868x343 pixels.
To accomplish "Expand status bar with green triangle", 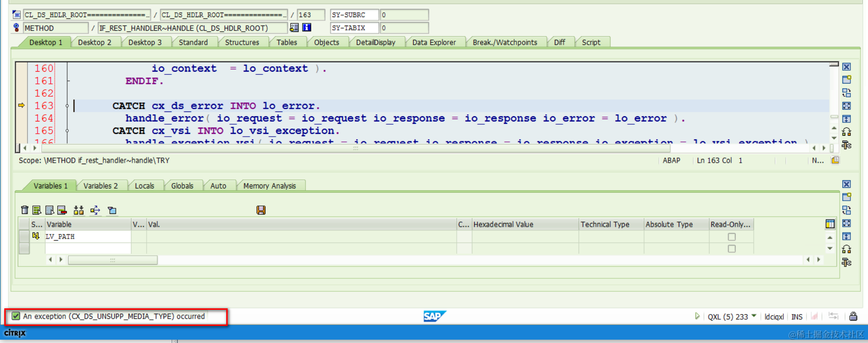I will 697,316.
